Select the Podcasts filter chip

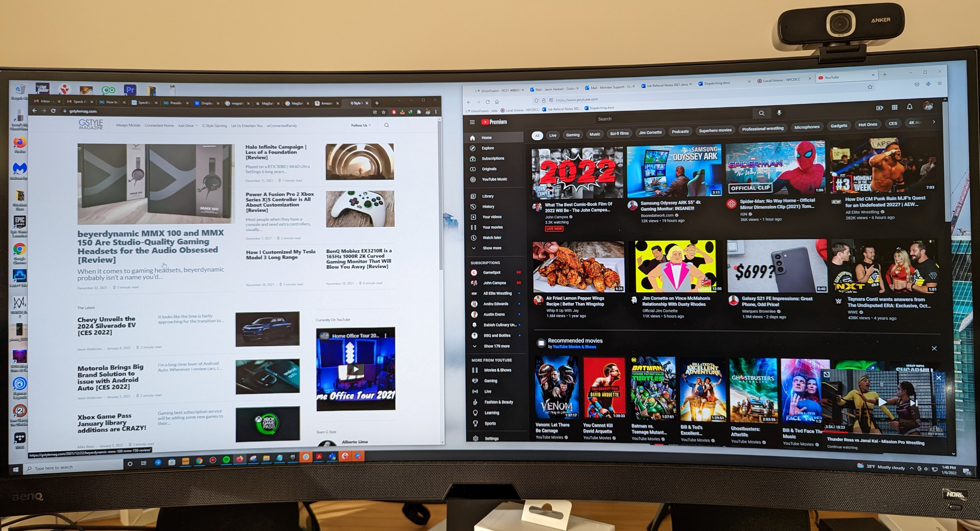tap(680, 131)
